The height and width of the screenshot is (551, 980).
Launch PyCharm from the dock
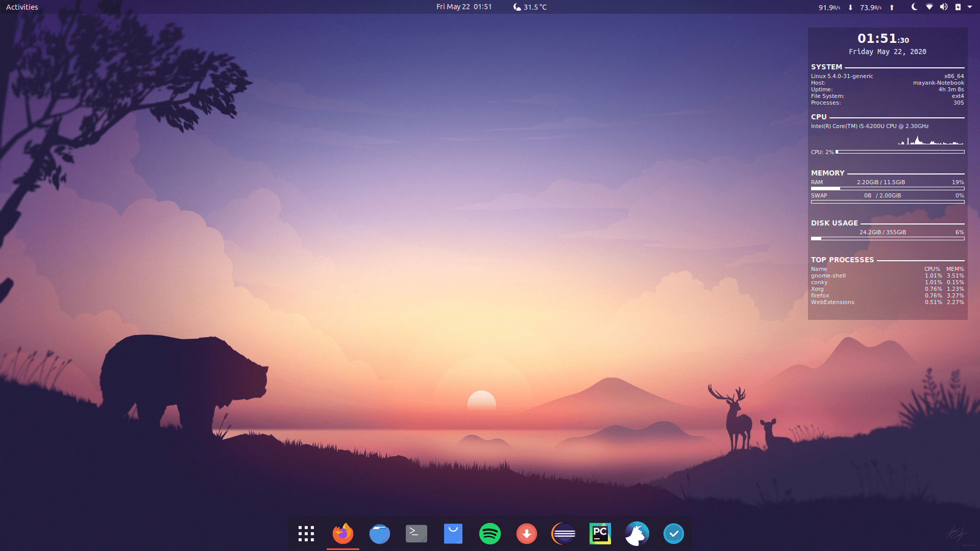(600, 534)
